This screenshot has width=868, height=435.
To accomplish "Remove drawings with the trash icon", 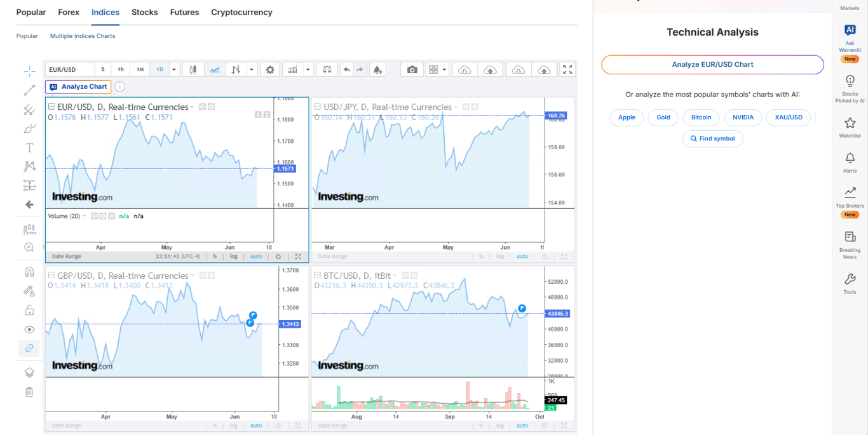I will pyautogui.click(x=29, y=392).
